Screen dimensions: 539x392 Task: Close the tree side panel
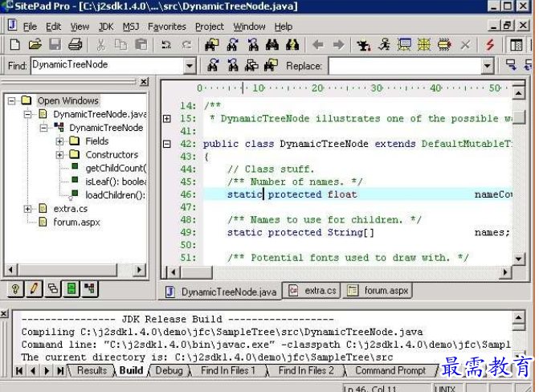coord(145,82)
